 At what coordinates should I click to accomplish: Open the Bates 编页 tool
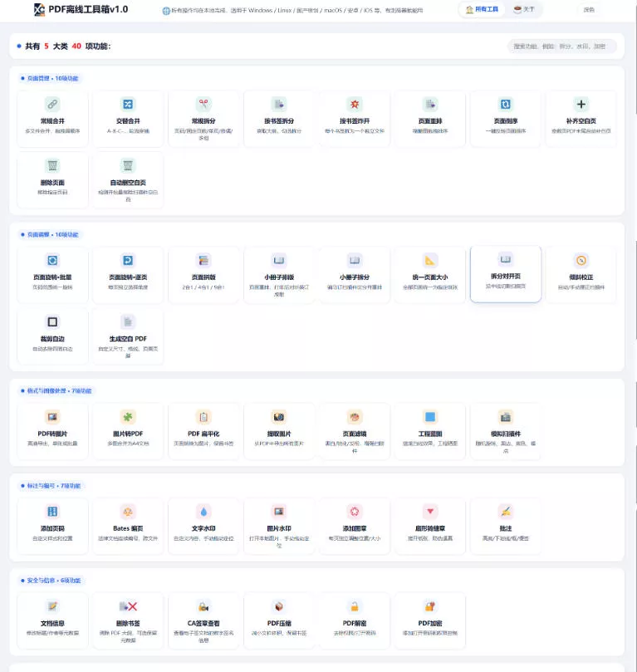pos(128,527)
